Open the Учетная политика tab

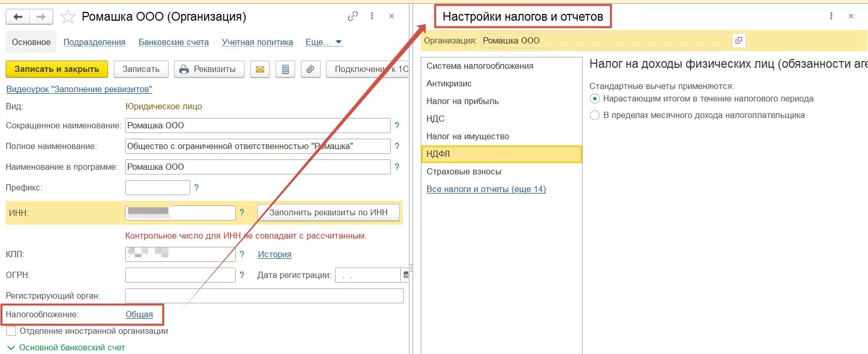[x=257, y=42]
